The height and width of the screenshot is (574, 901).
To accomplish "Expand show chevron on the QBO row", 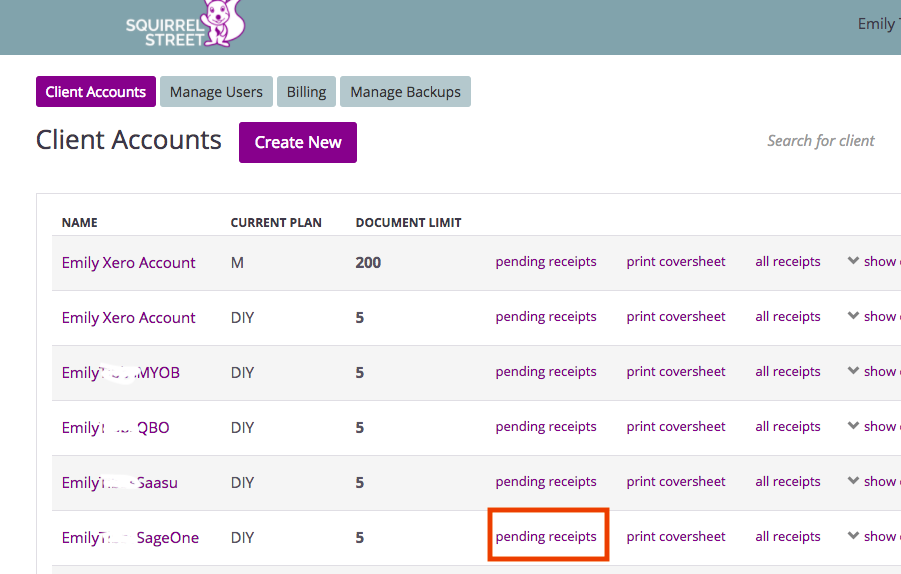I will 853,426.
